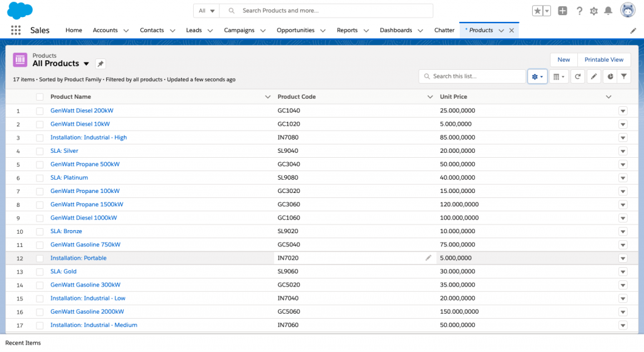644x352 pixels.
Task: Open the GenWatt Propane 500kW product
Action: pos(85,164)
